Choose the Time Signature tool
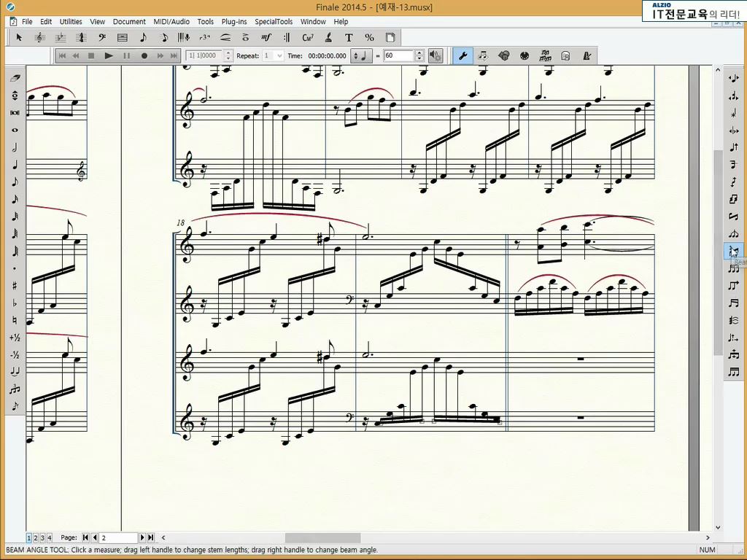747x560 pixels. (x=81, y=38)
